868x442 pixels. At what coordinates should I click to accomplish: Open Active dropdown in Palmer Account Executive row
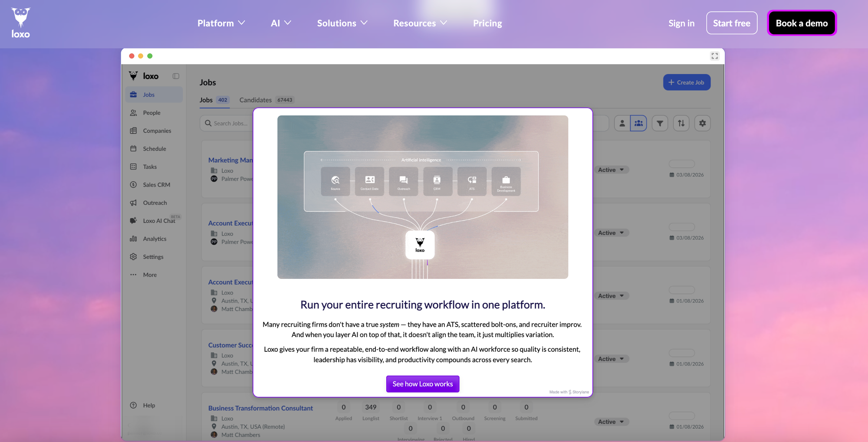(x=611, y=233)
